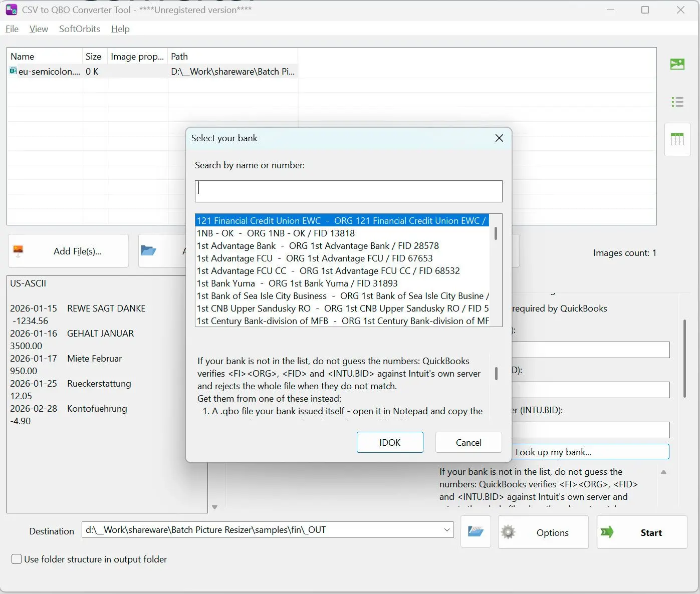Click the US-ASCII encoding label
This screenshot has height=594, width=700.
click(28, 283)
